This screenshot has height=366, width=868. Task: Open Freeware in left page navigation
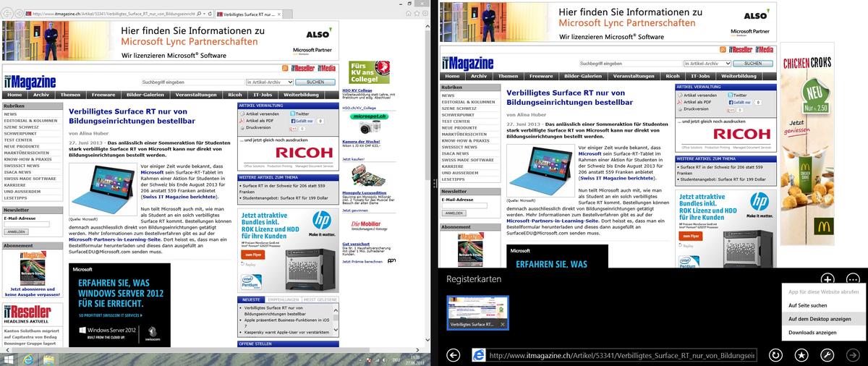[x=103, y=95]
